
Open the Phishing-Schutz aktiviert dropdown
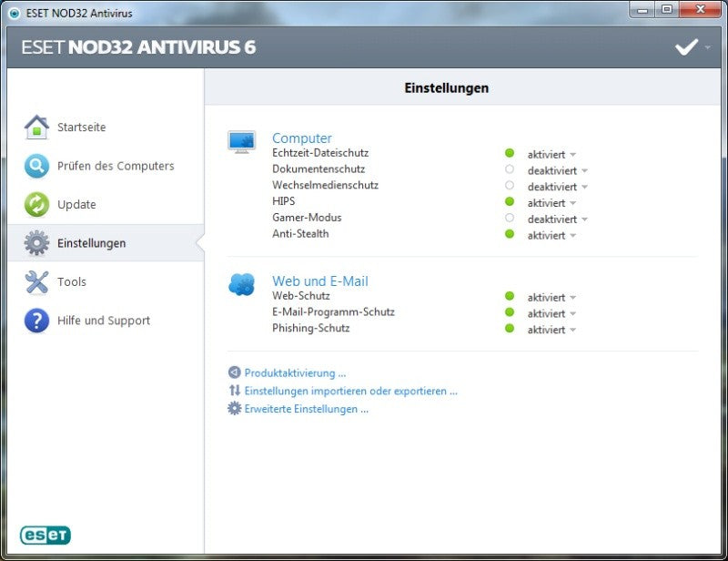(x=551, y=330)
